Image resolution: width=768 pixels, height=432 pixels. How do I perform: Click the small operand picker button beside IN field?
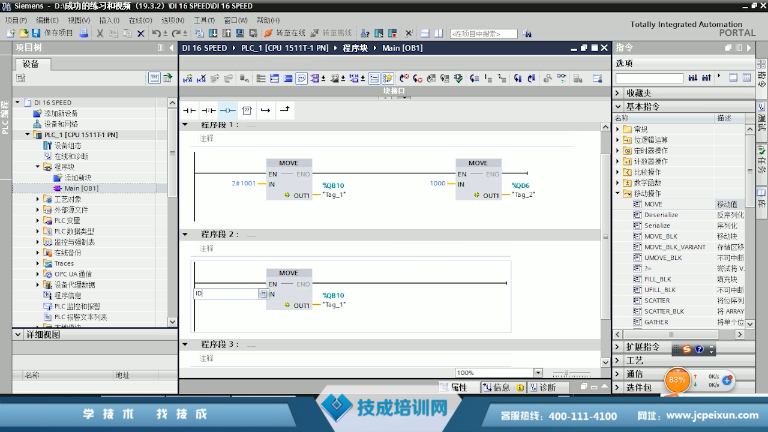click(x=263, y=293)
